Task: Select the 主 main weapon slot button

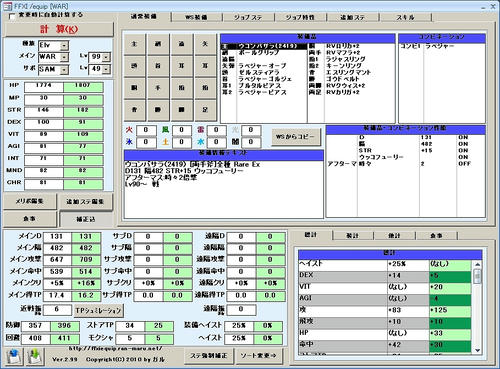Action: [135, 44]
